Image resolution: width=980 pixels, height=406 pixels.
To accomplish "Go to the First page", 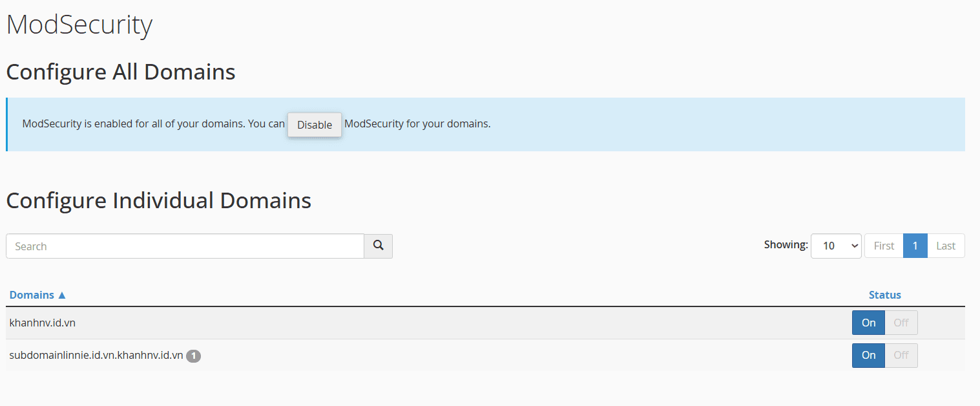I will click(x=884, y=246).
